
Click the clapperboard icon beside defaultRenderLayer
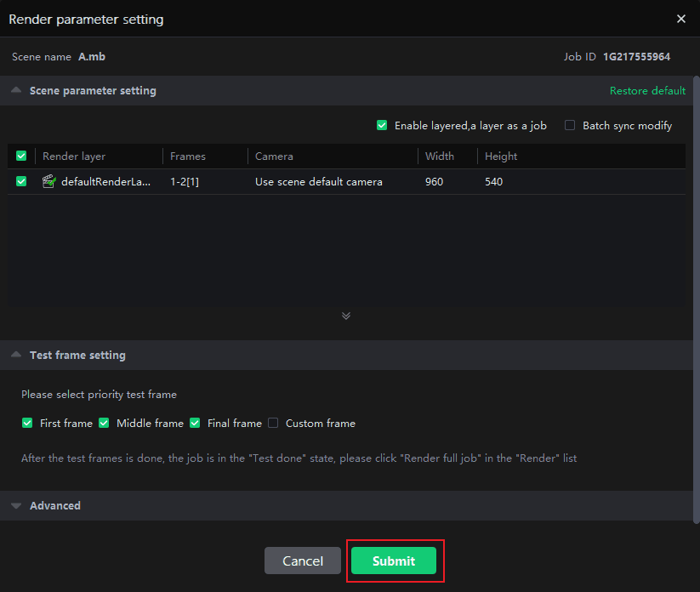(48, 181)
